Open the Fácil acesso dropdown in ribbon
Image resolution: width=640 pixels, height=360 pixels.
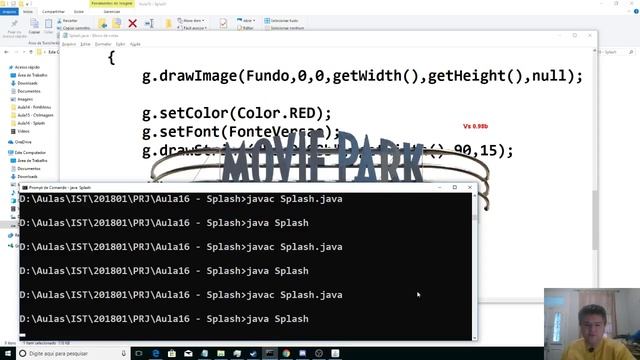(192, 28)
